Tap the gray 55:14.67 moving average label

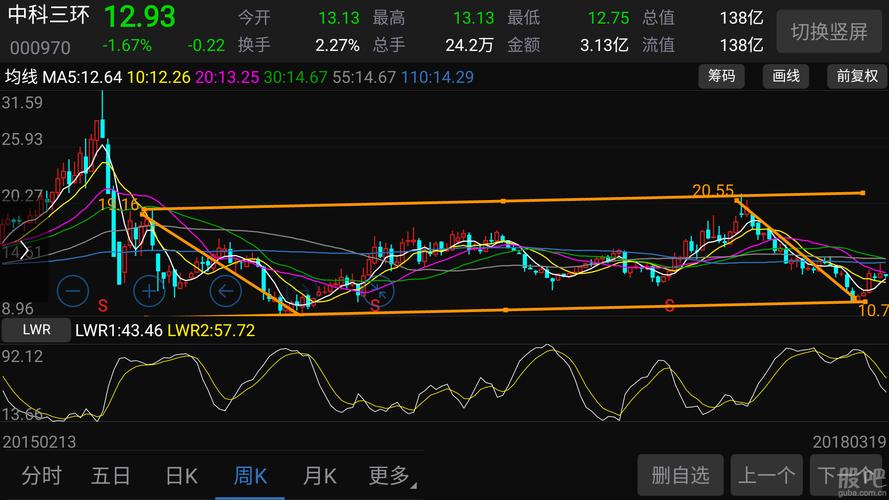tap(364, 77)
